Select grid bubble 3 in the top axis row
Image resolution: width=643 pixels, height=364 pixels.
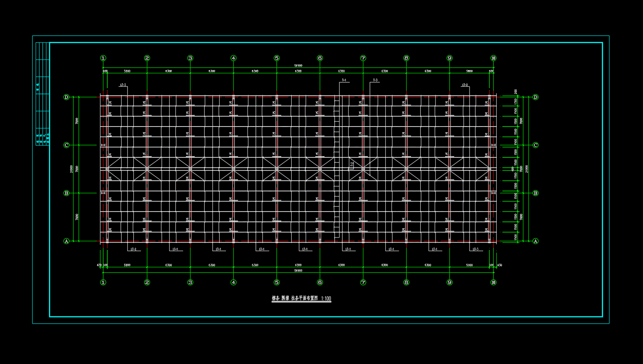(x=190, y=58)
